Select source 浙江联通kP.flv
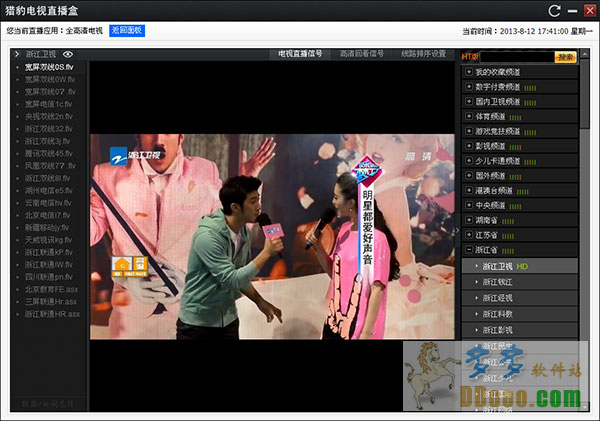600x421 pixels. point(49,252)
